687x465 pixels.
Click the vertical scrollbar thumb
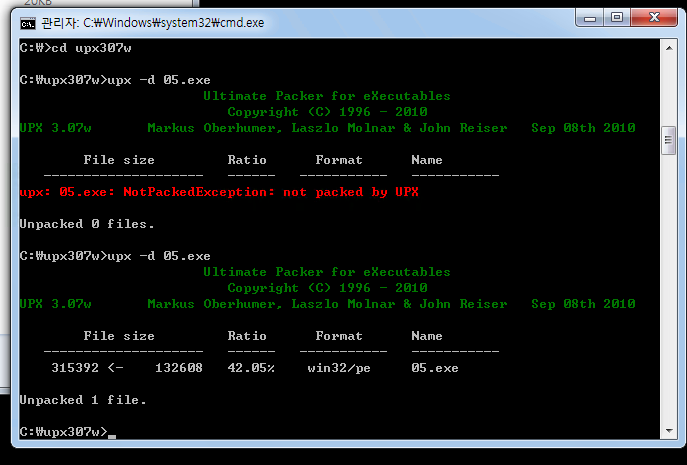(x=669, y=140)
